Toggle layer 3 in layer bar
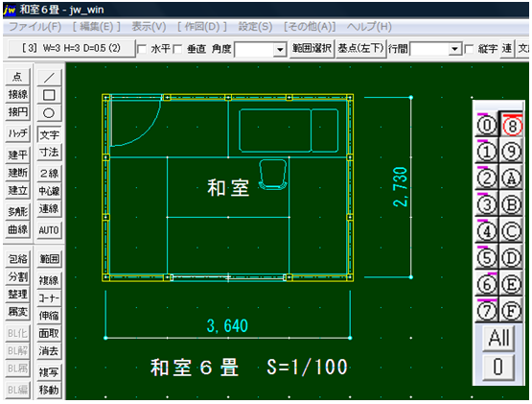 pos(487,204)
